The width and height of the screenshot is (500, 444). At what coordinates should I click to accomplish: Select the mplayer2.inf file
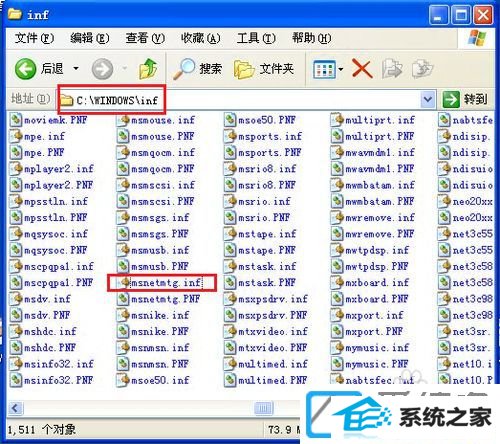tap(52, 169)
